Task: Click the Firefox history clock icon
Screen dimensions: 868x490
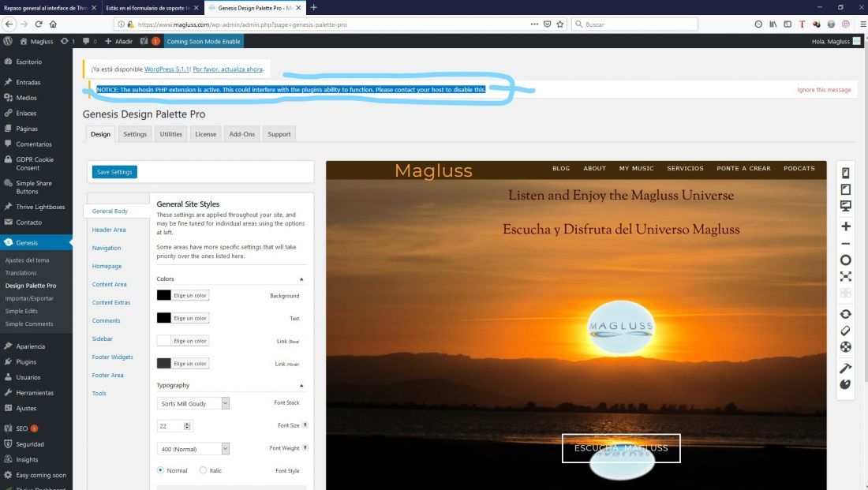Action: (x=758, y=24)
